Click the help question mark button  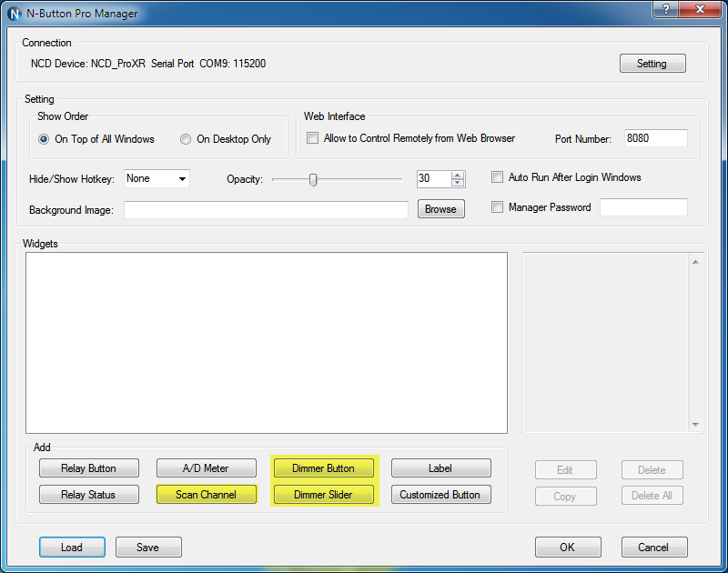click(x=666, y=9)
